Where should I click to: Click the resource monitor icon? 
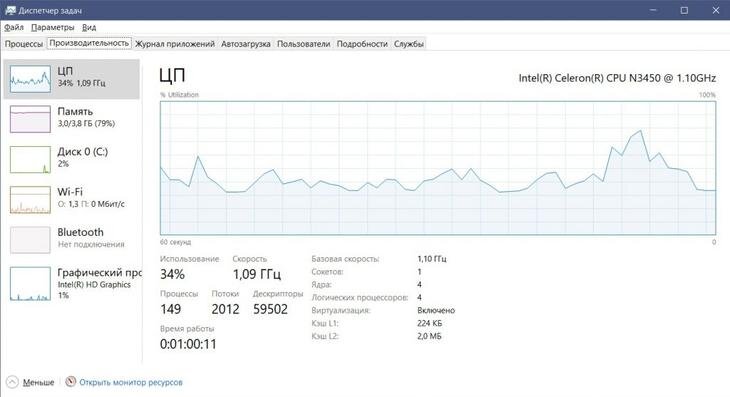(x=70, y=382)
